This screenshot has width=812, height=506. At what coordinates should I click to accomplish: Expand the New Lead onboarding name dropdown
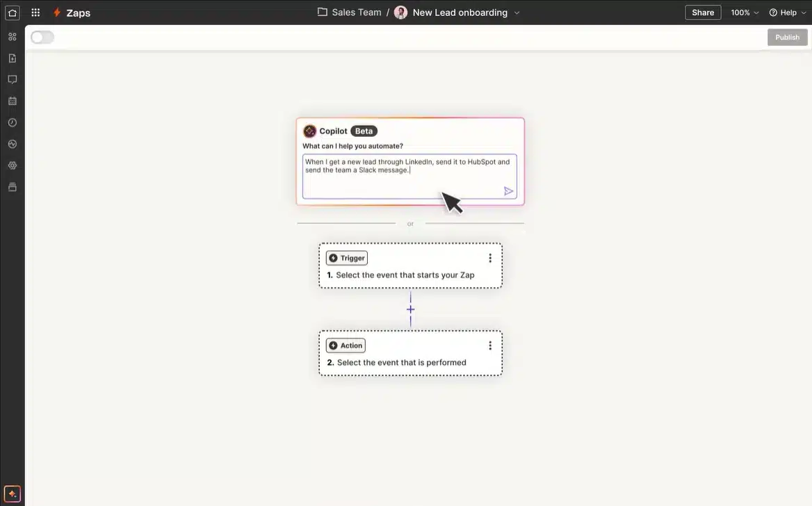[517, 12]
